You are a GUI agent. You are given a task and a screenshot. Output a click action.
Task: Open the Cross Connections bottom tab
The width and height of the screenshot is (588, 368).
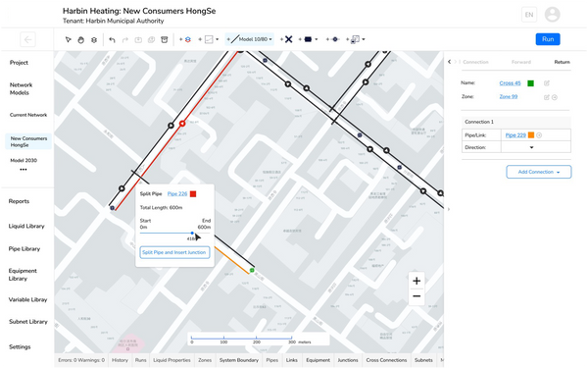386,360
